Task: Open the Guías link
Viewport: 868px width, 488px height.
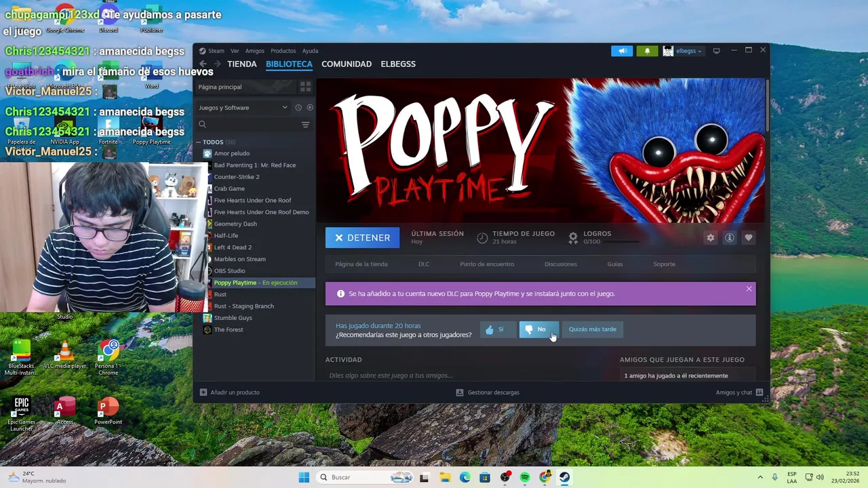Action: pos(615,264)
